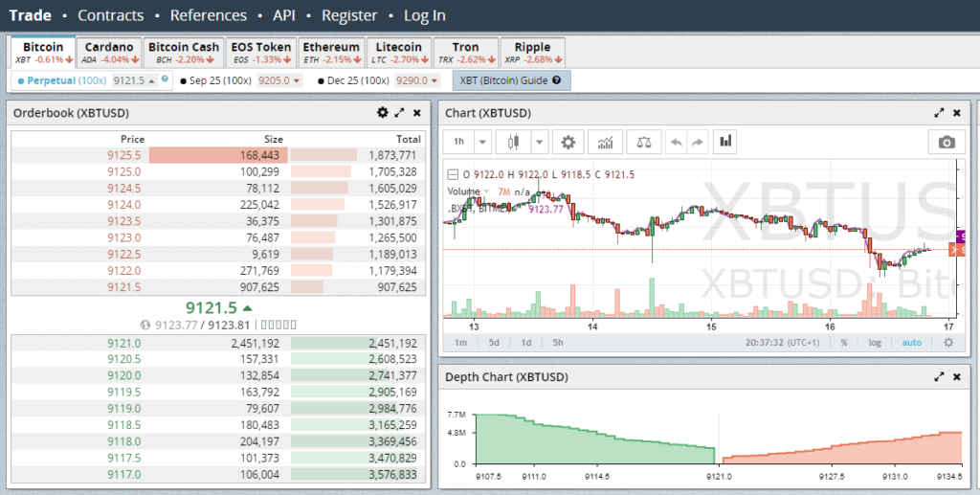980x495 pixels.
Task: Open the candlestick chart style dropdown
Action: click(x=540, y=142)
